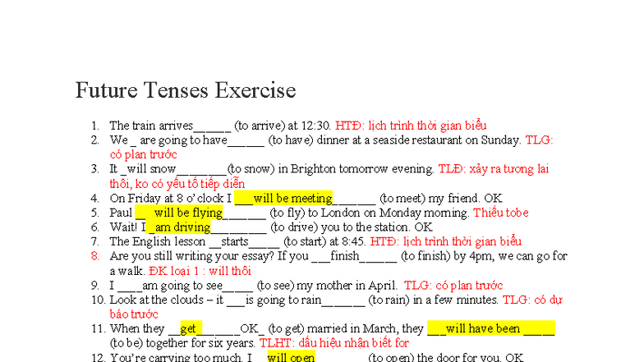Image resolution: width=644 pixels, height=362 pixels.
Task: Click the answer 'finish' in sentence 8
Action: pyautogui.click(x=345, y=256)
